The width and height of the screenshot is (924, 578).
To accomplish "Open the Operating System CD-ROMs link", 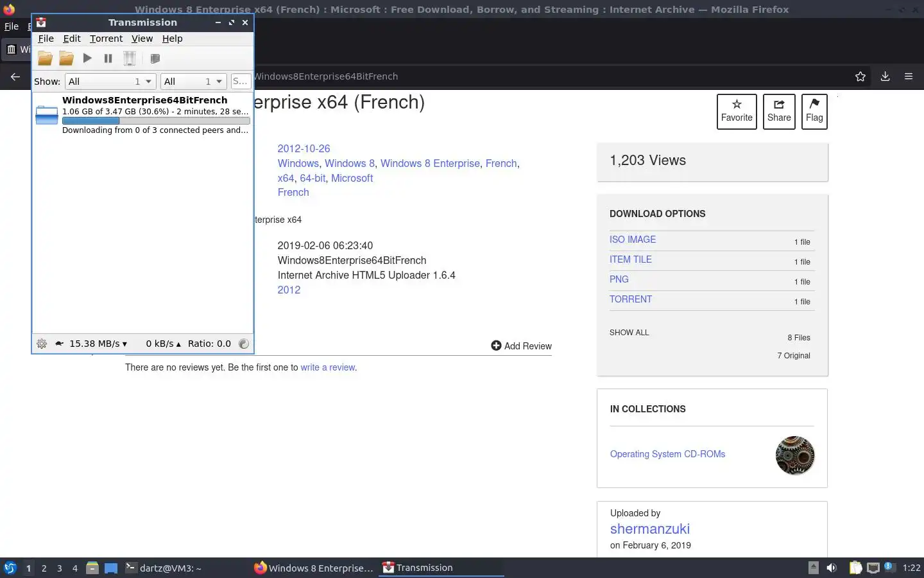I will click(667, 454).
